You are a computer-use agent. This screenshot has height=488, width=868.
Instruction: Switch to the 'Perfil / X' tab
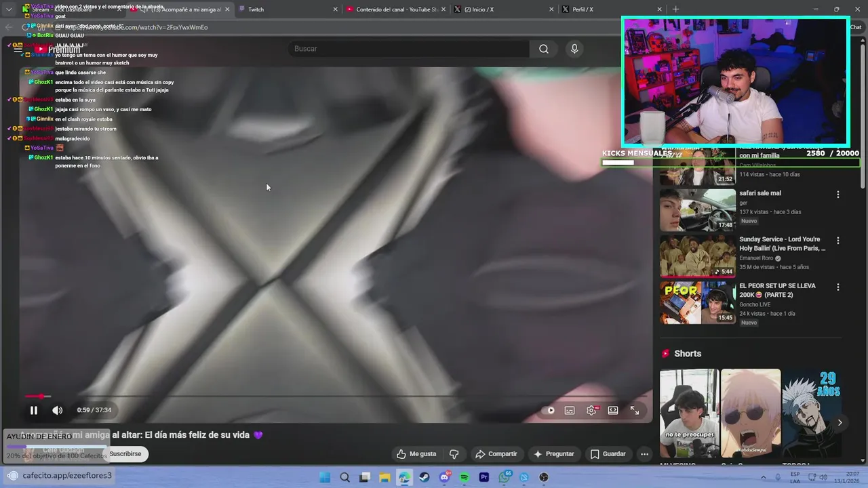pyautogui.click(x=610, y=9)
